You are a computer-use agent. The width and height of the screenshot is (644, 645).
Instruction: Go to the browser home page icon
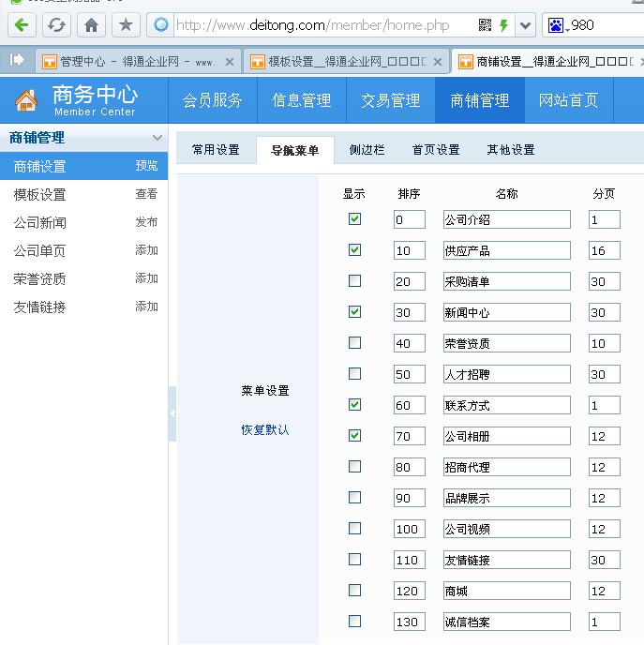pyautogui.click(x=91, y=25)
